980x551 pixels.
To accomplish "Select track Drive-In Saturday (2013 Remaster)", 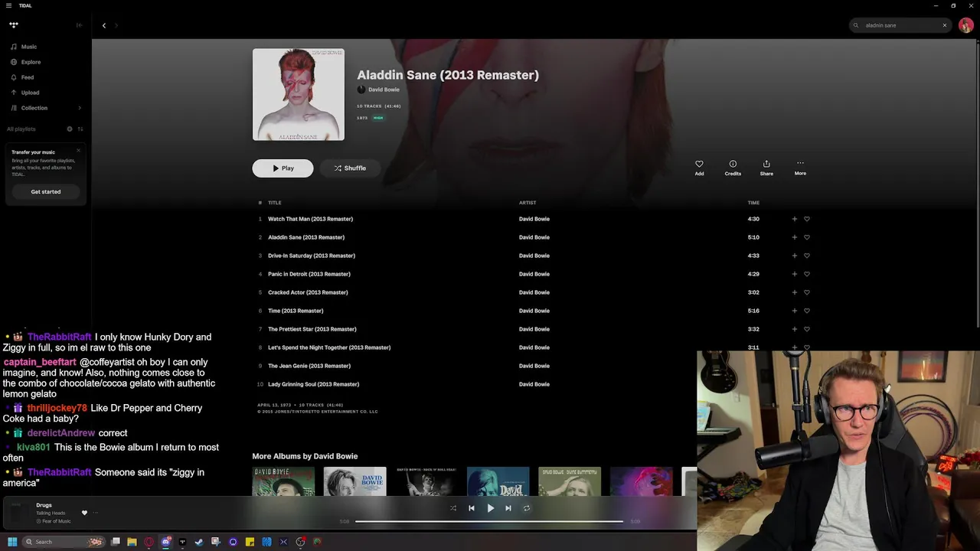I will (312, 256).
